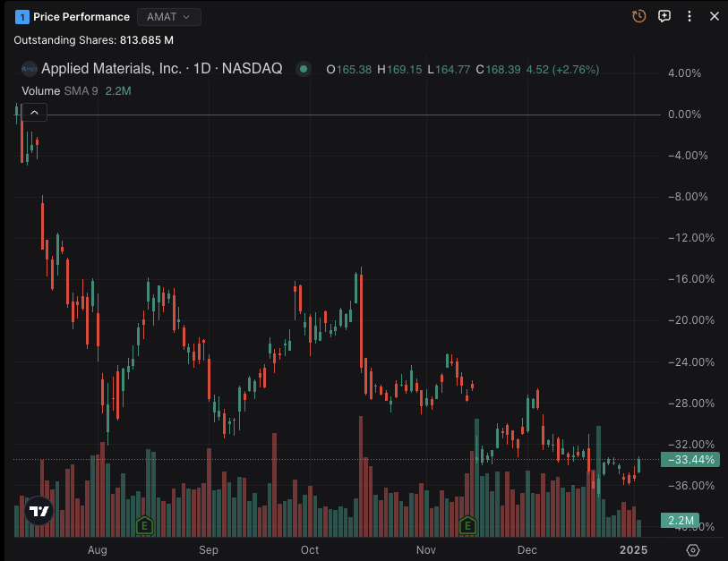Click the closing value C168.39

pyautogui.click(x=498, y=70)
